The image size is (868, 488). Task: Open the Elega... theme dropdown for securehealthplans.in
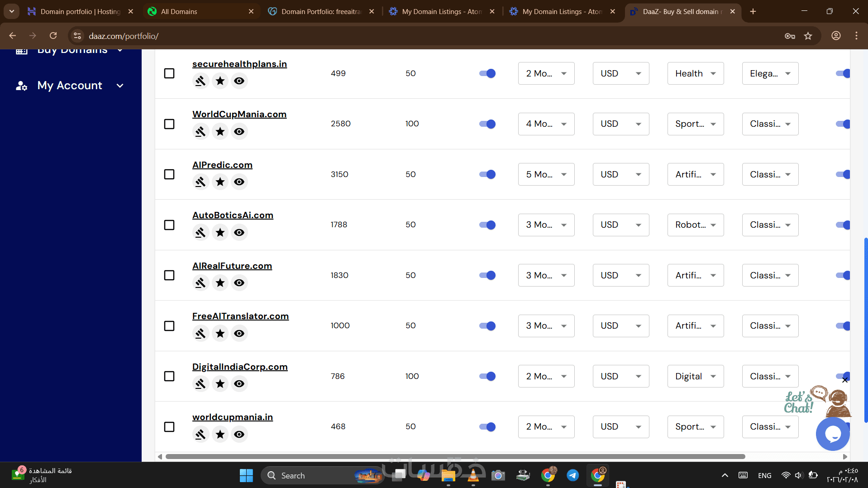(x=770, y=73)
